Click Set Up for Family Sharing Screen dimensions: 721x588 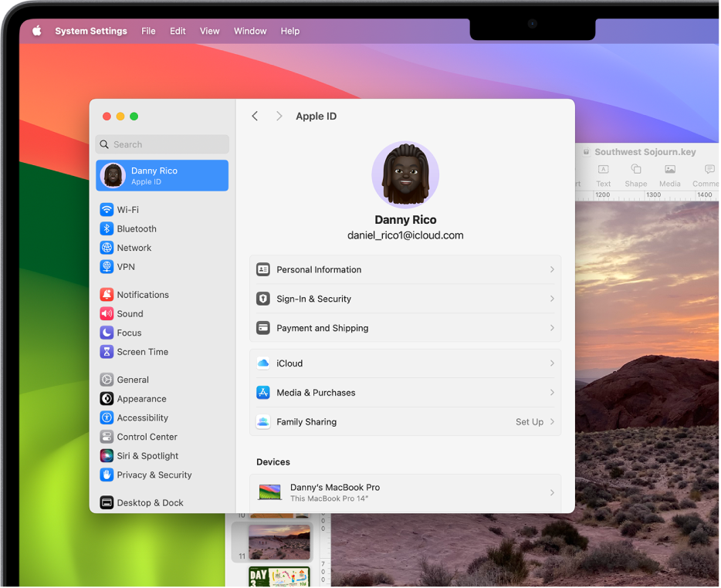click(530, 422)
